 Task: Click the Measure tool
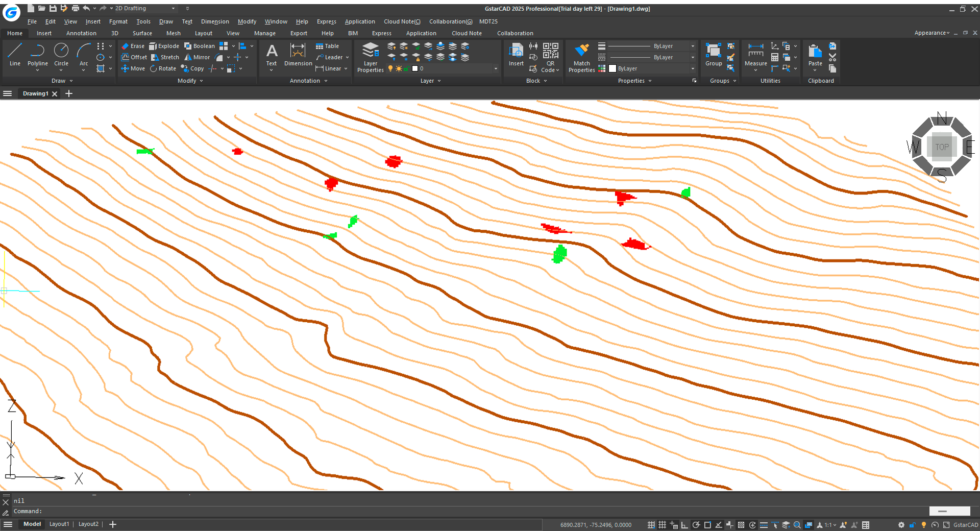(756, 55)
